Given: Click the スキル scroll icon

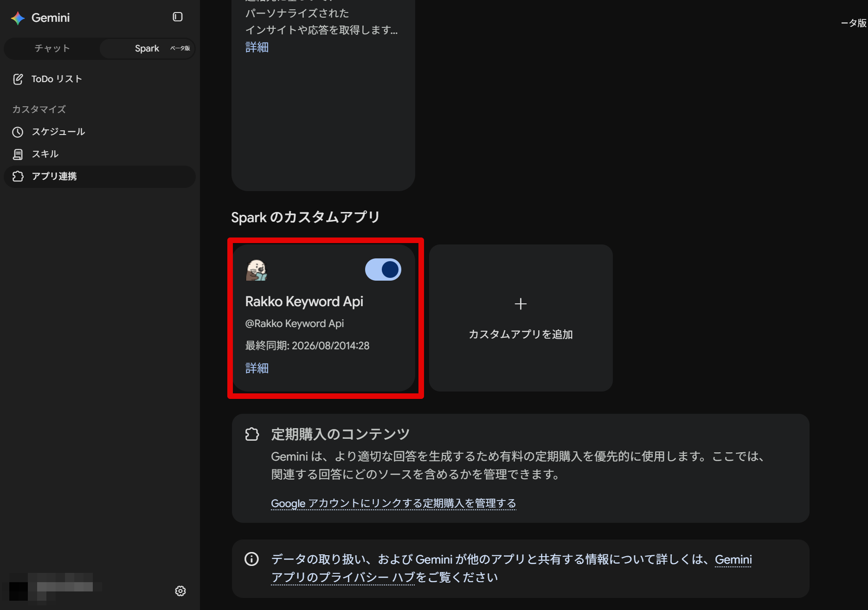Looking at the screenshot, I should point(18,154).
